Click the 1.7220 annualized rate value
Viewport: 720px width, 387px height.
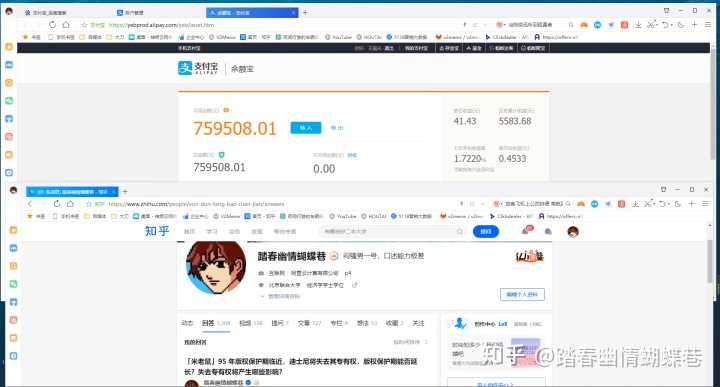pyautogui.click(x=469, y=159)
